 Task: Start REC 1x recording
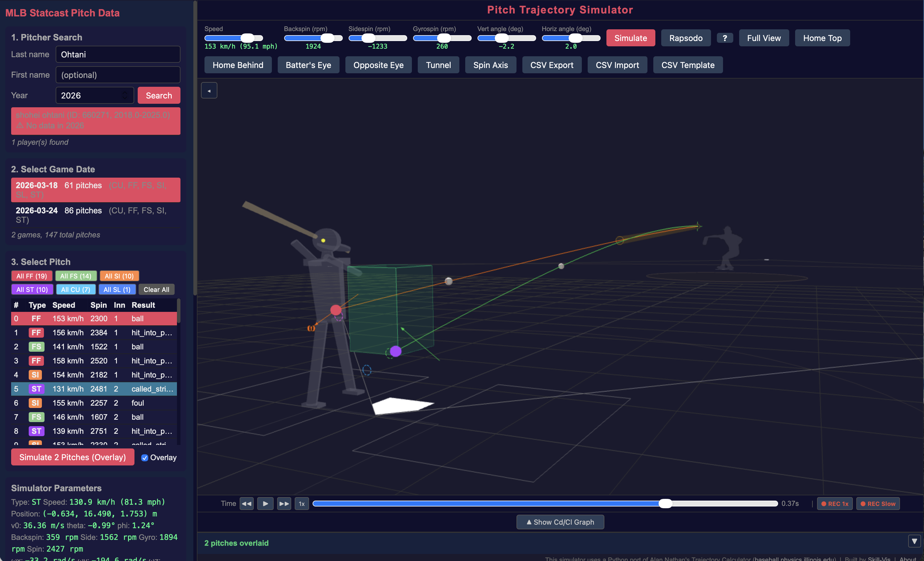pyautogui.click(x=835, y=504)
